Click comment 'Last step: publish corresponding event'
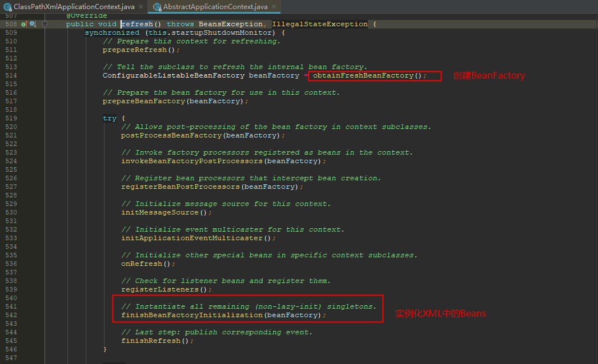The image size is (598, 364). 216,332
